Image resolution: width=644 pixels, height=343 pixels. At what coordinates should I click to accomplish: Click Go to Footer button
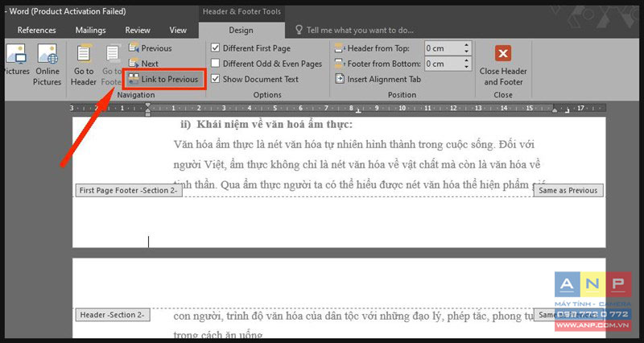(111, 64)
